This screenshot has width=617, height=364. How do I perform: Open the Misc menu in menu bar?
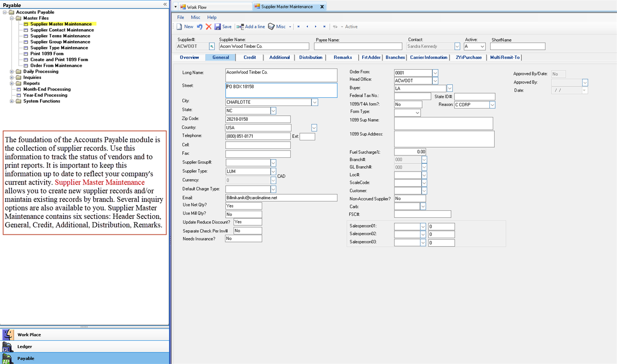[195, 17]
